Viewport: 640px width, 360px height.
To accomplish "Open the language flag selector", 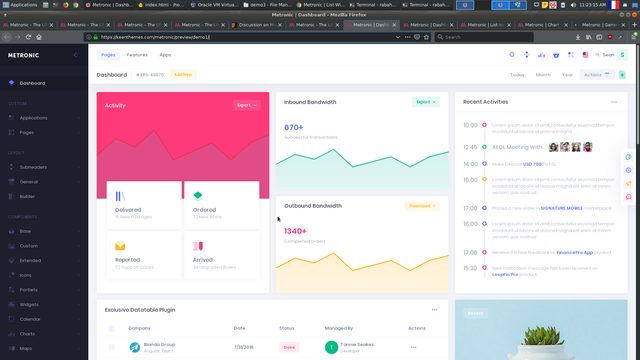I will point(585,55).
